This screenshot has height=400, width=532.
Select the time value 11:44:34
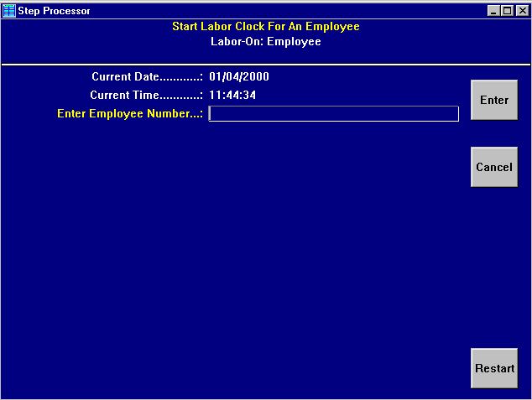(232, 96)
